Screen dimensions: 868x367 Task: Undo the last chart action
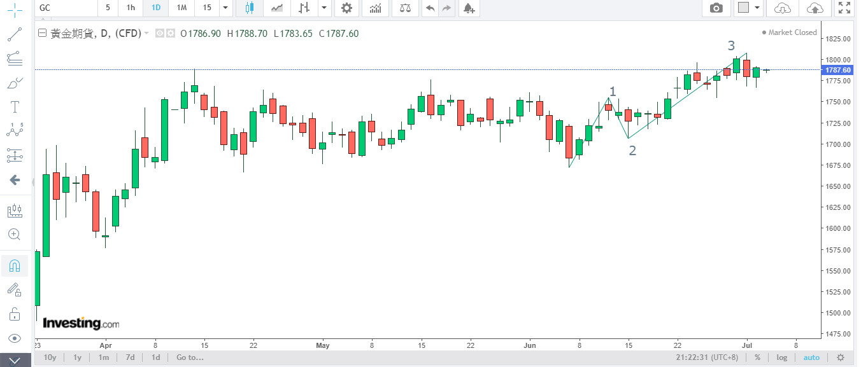pyautogui.click(x=430, y=8)
